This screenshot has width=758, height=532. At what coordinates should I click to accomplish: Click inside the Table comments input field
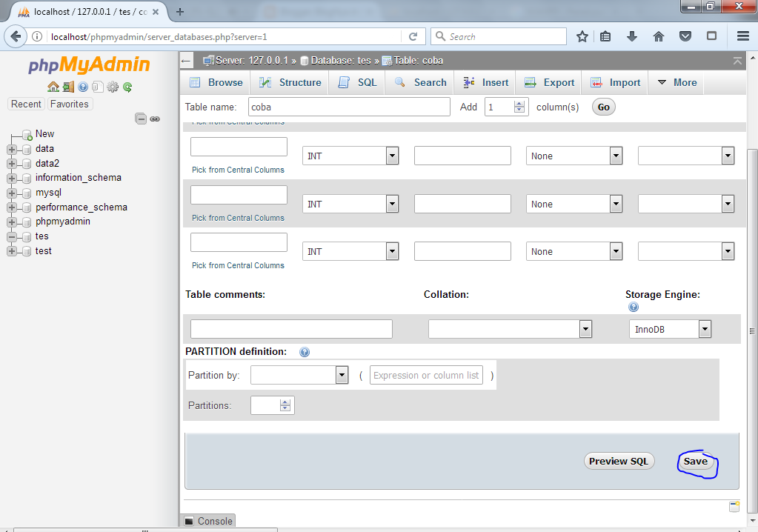(x=291, y=328)
